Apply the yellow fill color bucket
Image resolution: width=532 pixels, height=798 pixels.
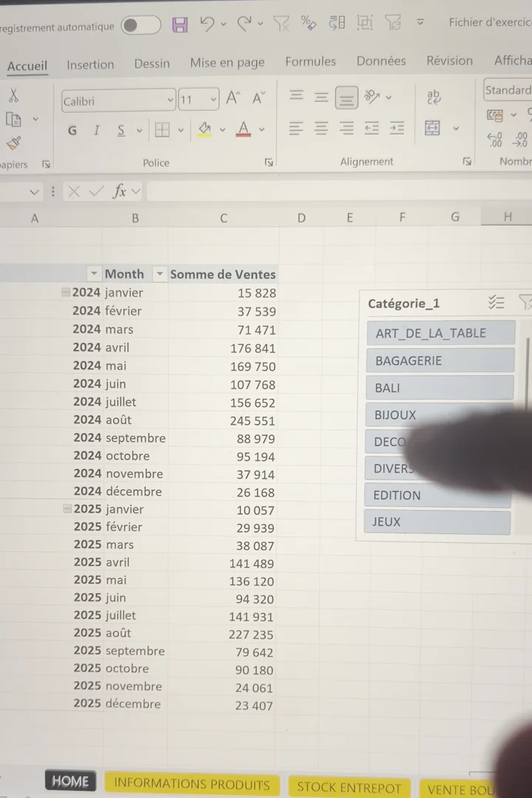tap(205, 129)
